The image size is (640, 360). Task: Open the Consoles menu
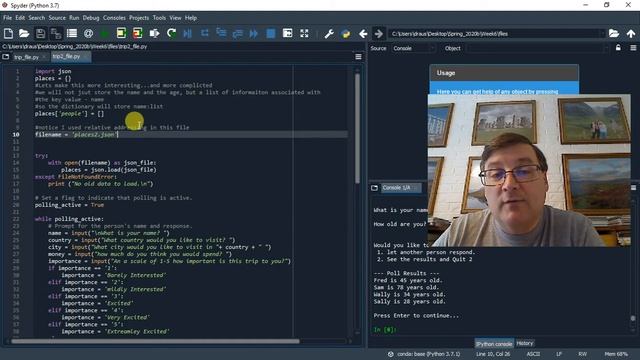point(114,18)
